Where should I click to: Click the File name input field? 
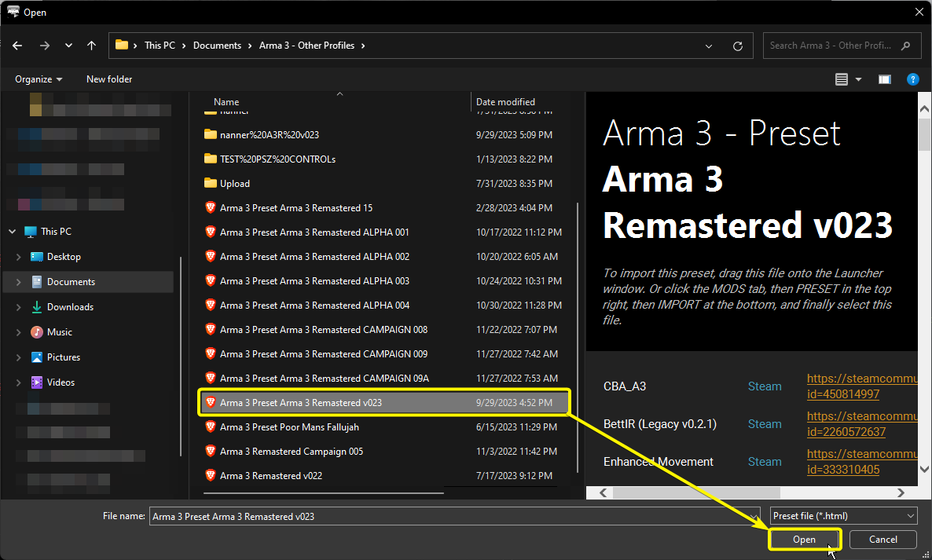point(454,516)
